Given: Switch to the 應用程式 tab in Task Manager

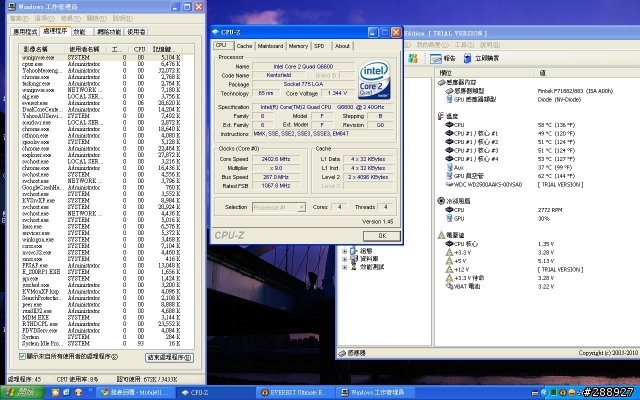Looking at the screenshot, I should click(25, 32).
